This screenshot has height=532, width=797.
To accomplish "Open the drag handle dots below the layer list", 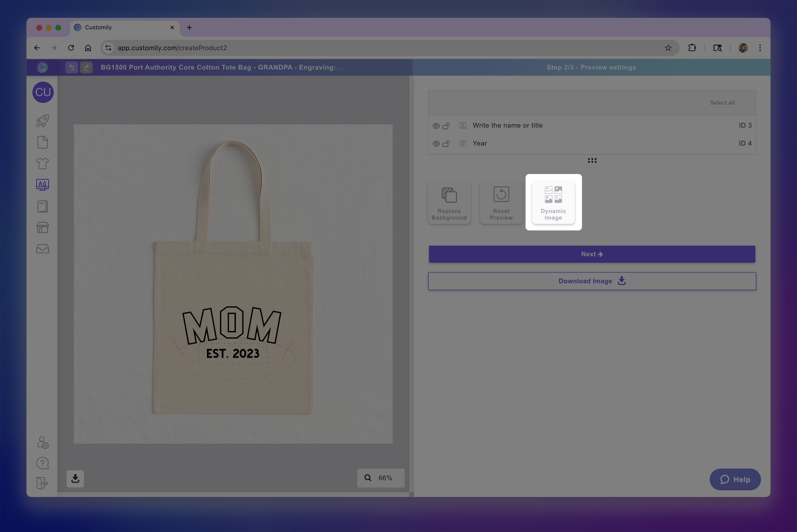I will click(x=592, y=160).
